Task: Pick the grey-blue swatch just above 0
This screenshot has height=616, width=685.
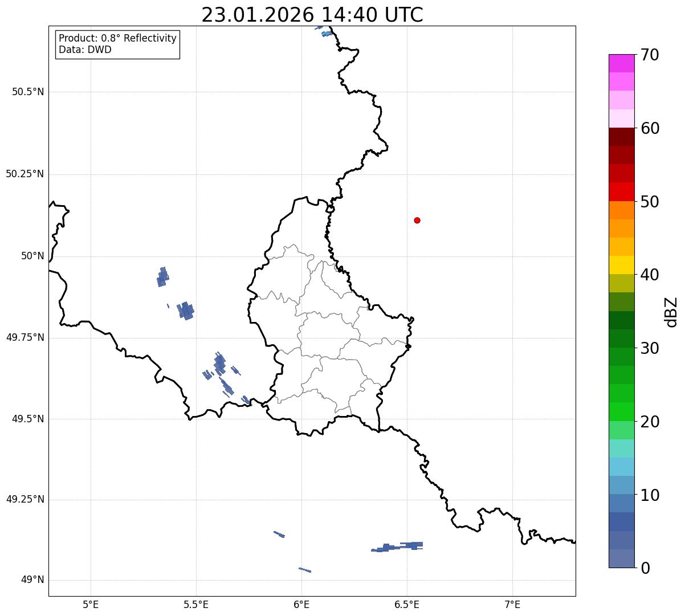Action: [x=621, y=558]
